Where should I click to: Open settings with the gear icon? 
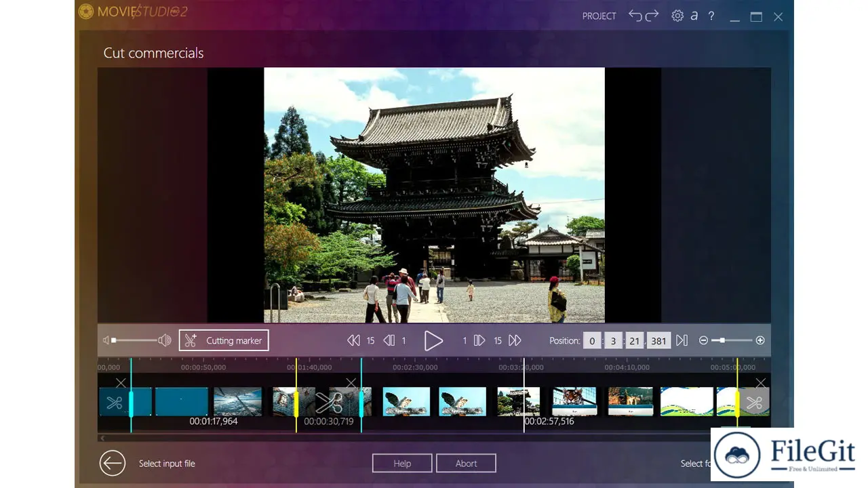click(x=677, y=16)
